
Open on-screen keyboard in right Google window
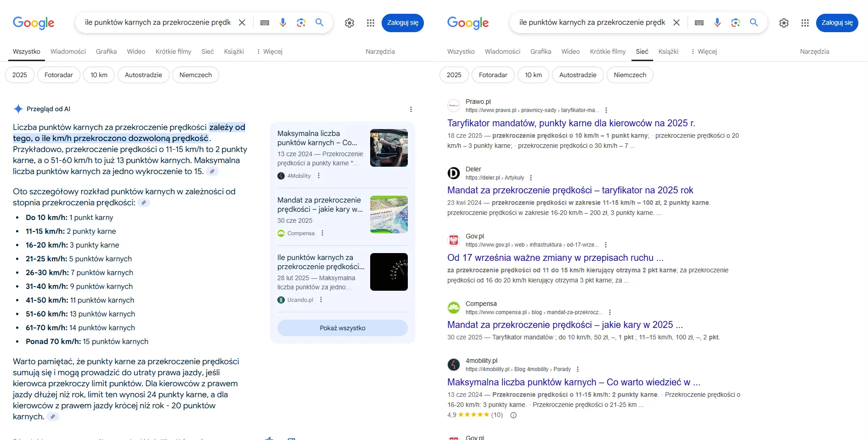(x=699, y=23)
